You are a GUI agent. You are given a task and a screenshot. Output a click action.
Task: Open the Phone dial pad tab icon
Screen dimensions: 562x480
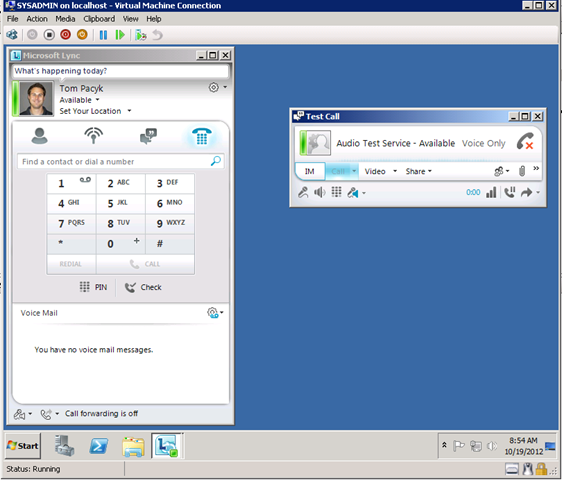(x=201, y=136)
